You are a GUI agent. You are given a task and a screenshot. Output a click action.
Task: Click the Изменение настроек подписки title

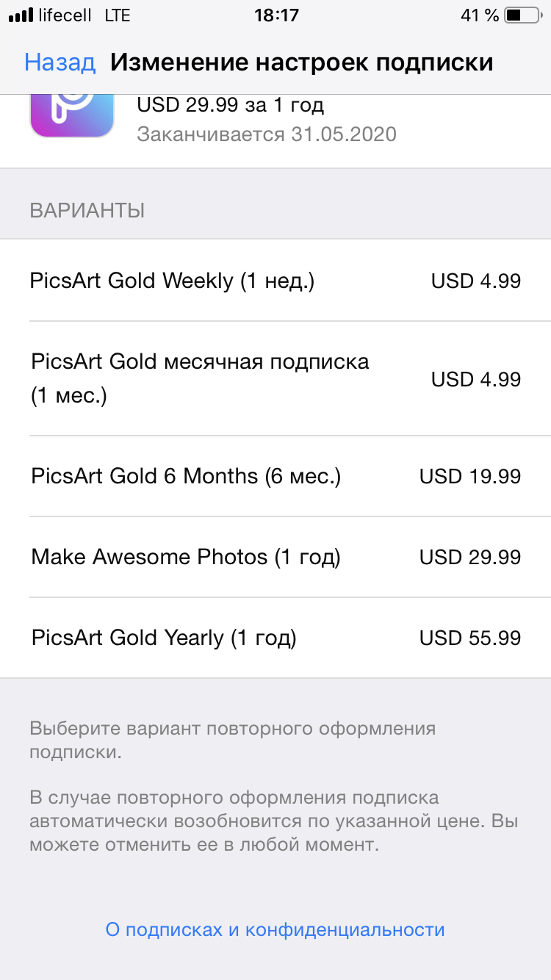click(x=301, y=62)
